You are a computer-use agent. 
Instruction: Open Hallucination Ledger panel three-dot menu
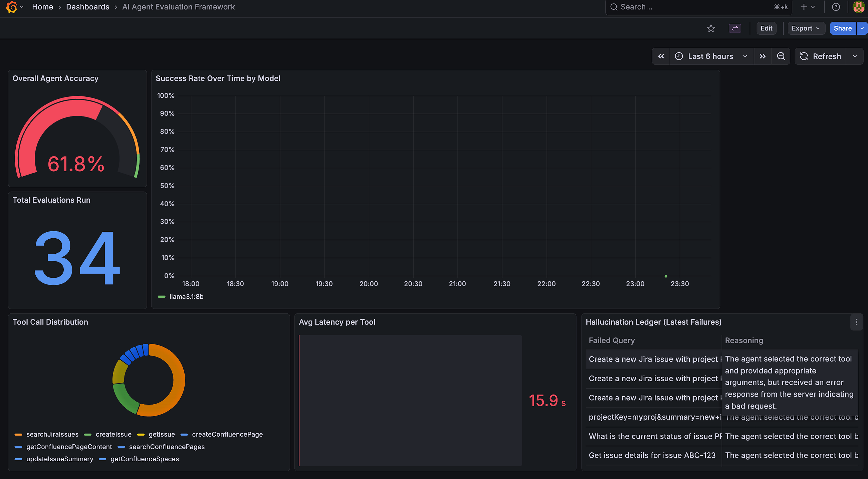(x=856, y=322)
